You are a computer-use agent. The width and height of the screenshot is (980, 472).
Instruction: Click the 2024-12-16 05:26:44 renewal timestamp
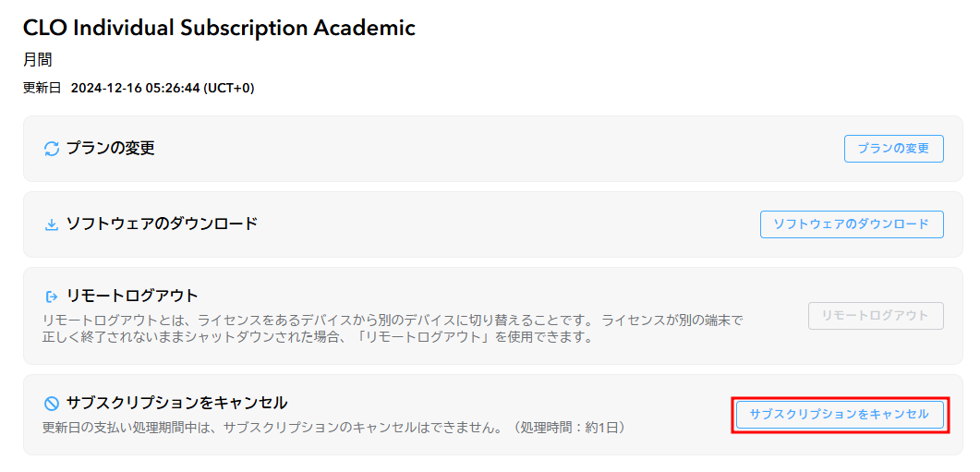tap(135, 88)
